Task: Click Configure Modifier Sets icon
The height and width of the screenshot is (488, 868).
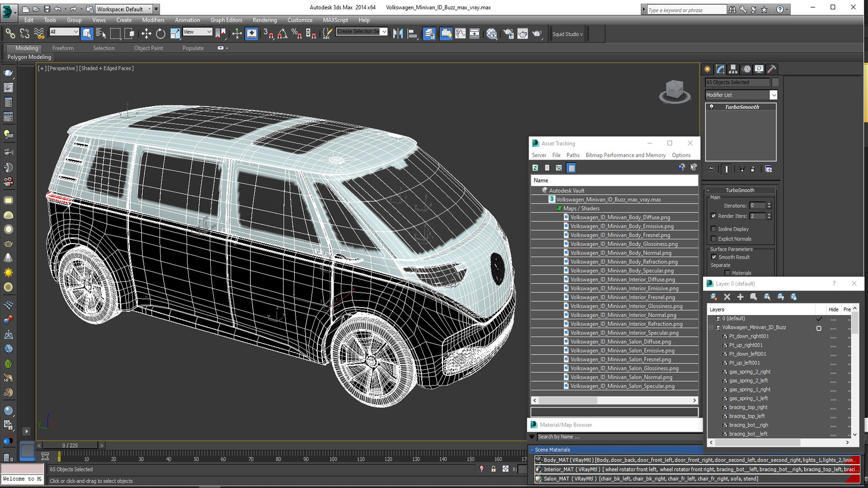Action: pos(769,169)
